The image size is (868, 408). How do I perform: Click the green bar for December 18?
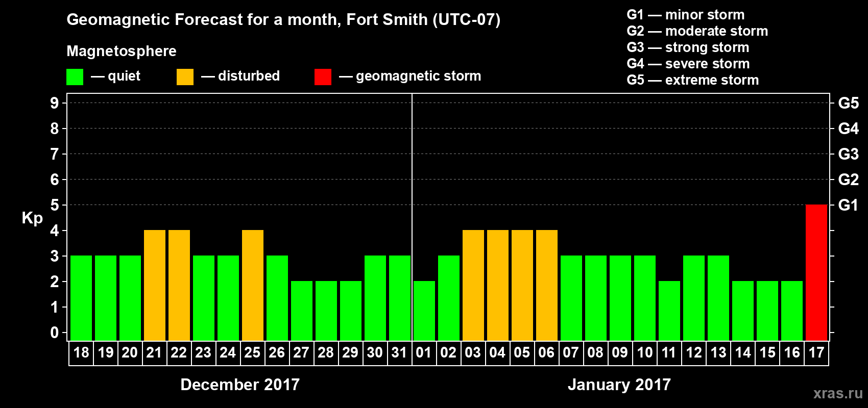click(81, 298)
